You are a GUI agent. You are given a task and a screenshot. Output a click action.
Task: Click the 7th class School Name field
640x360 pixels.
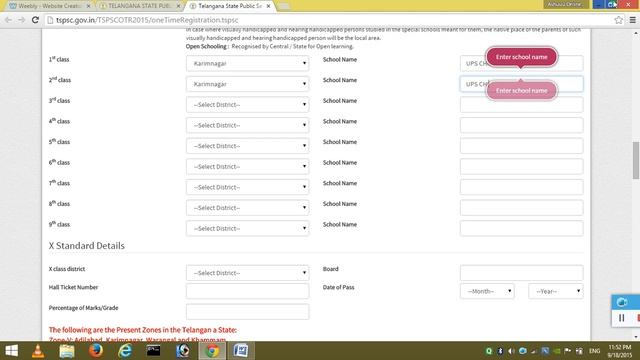pos(522,187)
